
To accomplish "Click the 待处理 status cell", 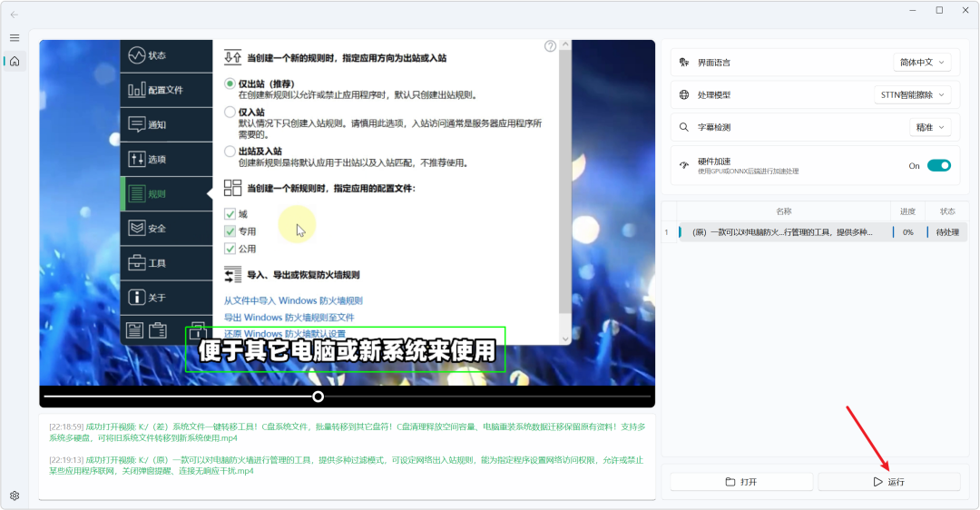I will 947,232.
